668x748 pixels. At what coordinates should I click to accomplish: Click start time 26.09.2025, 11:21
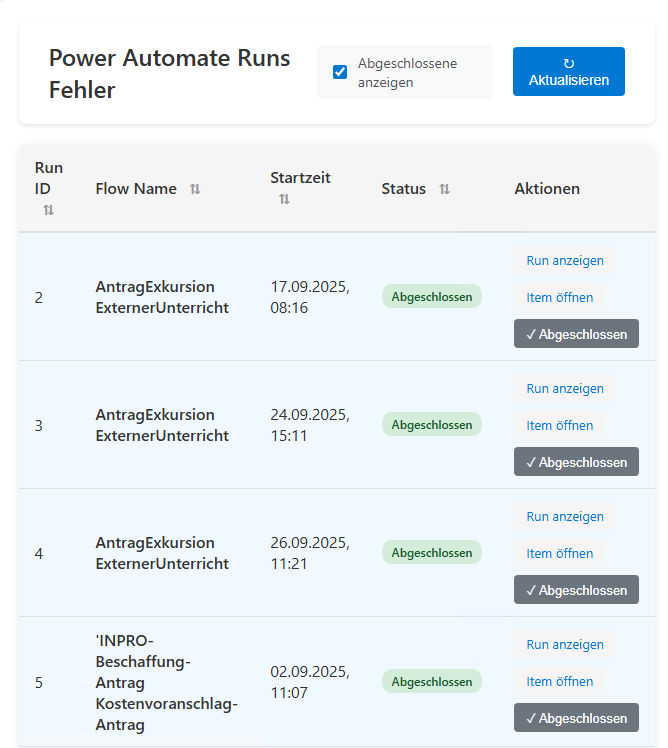[x=310, y=553]
